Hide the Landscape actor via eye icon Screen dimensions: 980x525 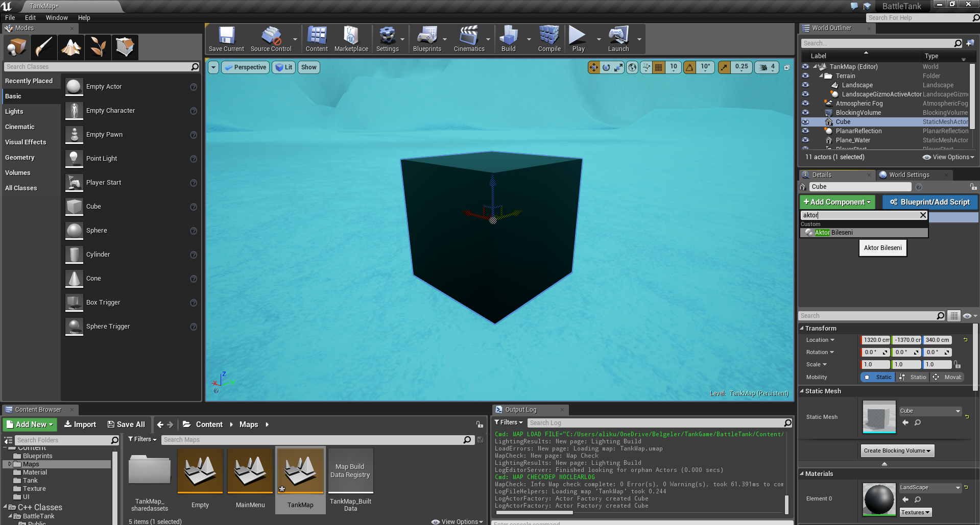(805, 85)
